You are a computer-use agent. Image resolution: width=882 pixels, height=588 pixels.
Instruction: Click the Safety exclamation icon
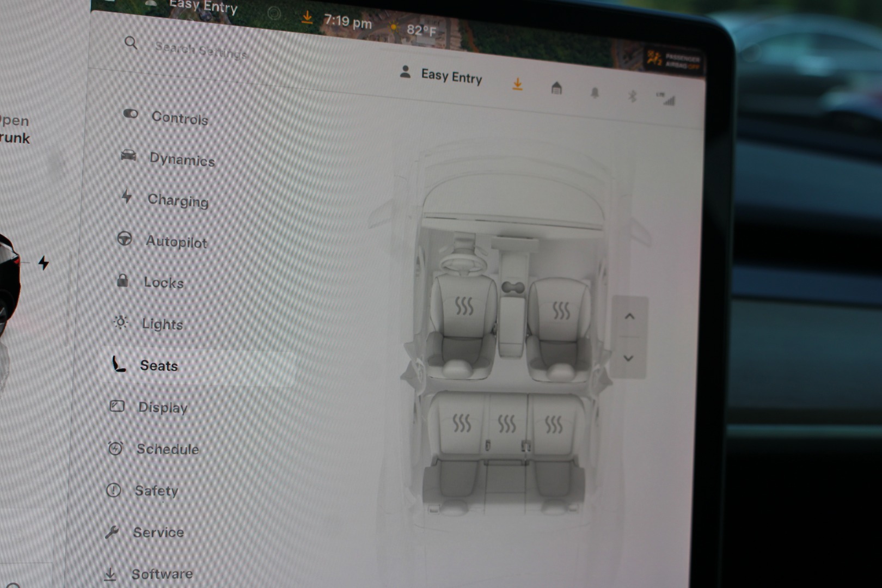pos(113,490)
